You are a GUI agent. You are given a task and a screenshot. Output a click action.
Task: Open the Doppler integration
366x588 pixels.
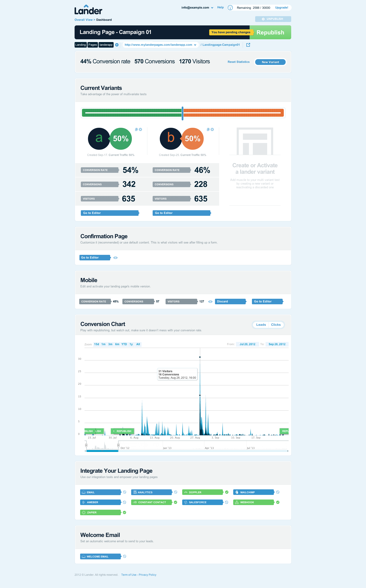203,492
